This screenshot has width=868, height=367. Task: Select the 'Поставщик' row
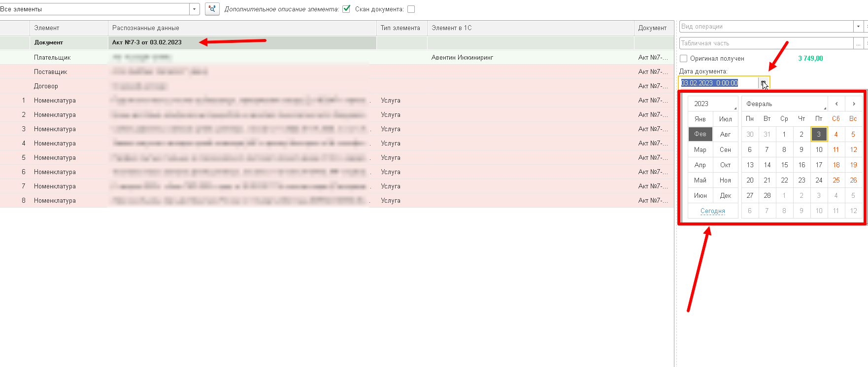pyautogui.click(x=337, y=72)
